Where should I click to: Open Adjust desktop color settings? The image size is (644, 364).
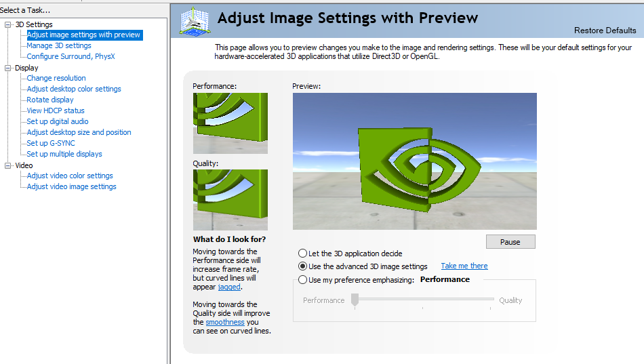tap(74, 89)
